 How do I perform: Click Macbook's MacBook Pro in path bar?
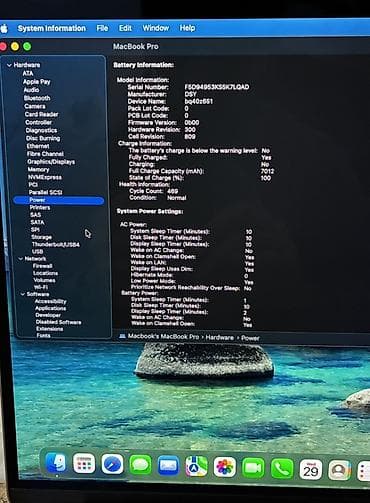click(163, 336)
